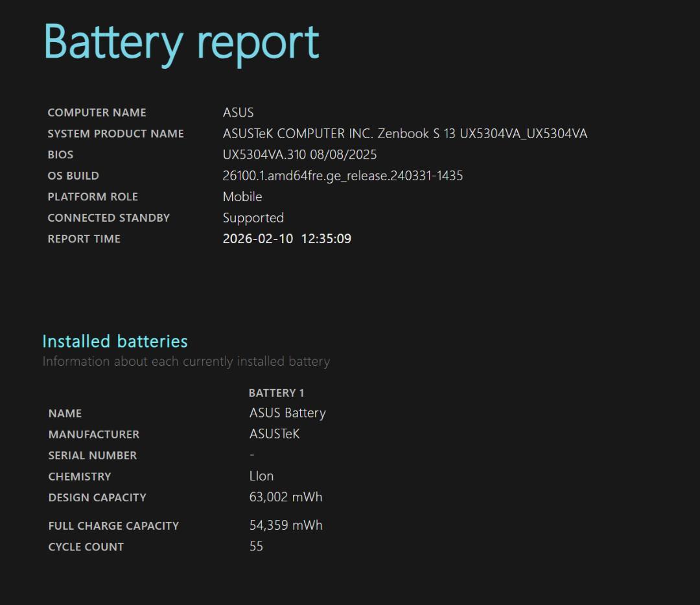700x605 pixels.
Task: Click the SYSTEM PRODUCT NAME row label
Action: click(115, 134)
